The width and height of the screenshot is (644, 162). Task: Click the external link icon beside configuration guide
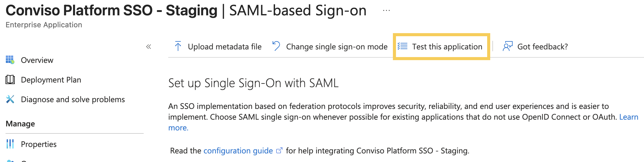tap(279, 151)
